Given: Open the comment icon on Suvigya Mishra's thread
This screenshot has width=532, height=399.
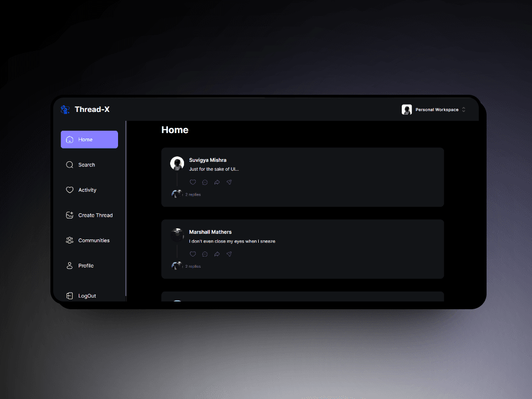Looking at the screenshot, I should tap(205, 182).
